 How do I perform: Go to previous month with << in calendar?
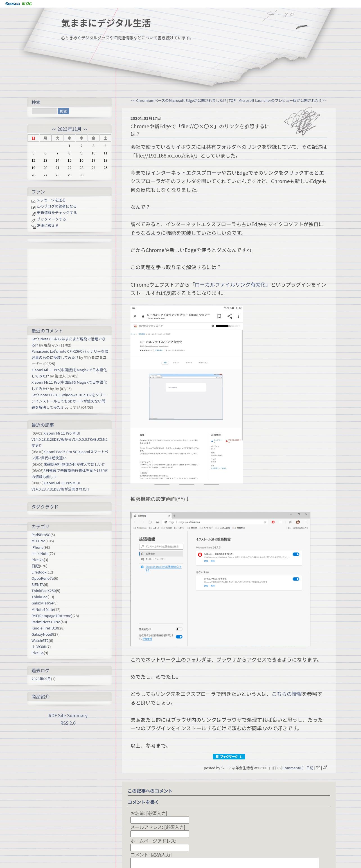54,129
